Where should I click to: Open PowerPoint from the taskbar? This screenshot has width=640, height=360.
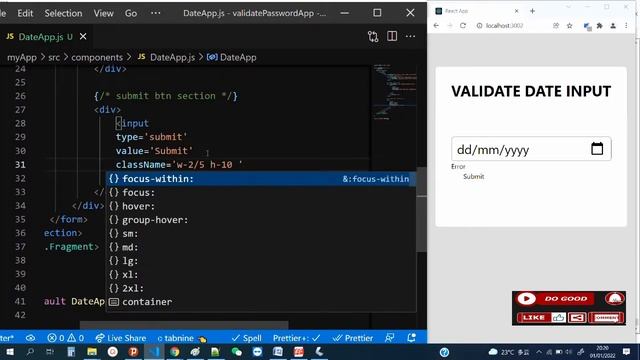pyautogui.click(x=133, y=351)
